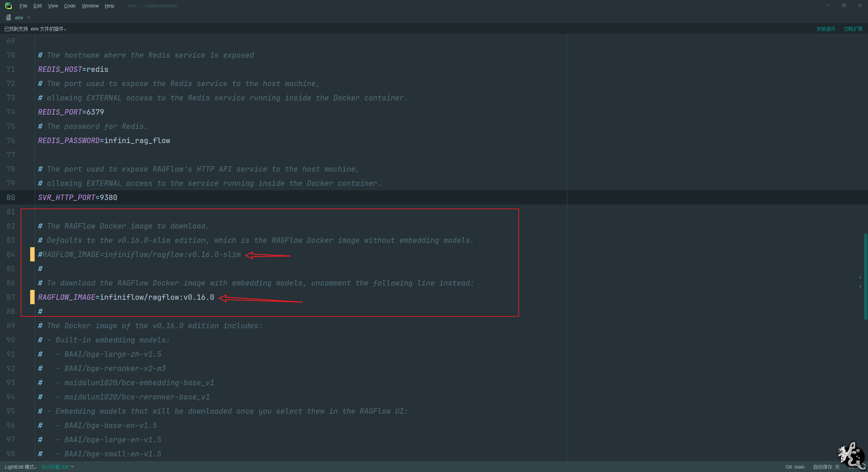The height and width of the screenshot is (472, 868).
Task: Place cursor on REDIS_PASSWORD line
Action: coord(136,140)
